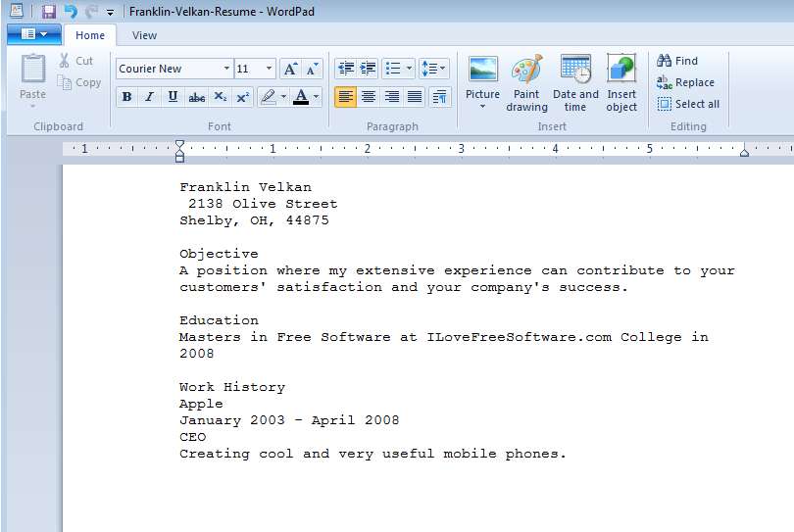Click the CEO line in the document

[193, 437]
